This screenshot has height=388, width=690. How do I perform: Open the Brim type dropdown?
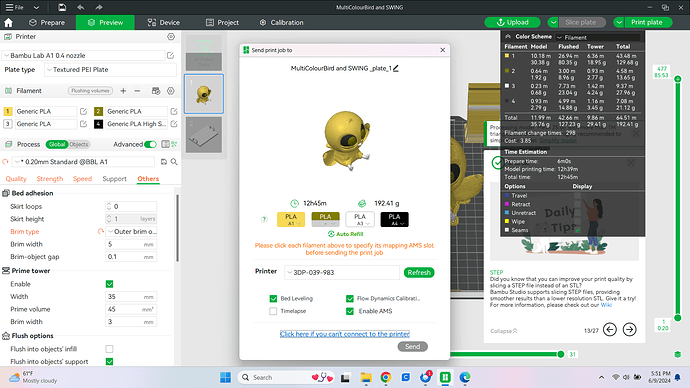click(131, 231)
